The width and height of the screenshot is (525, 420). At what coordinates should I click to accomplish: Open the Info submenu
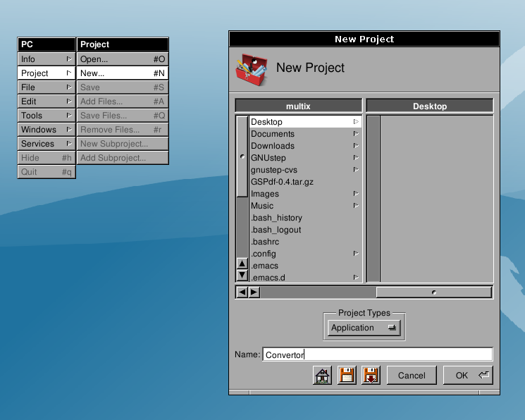(x=47, y=59)
